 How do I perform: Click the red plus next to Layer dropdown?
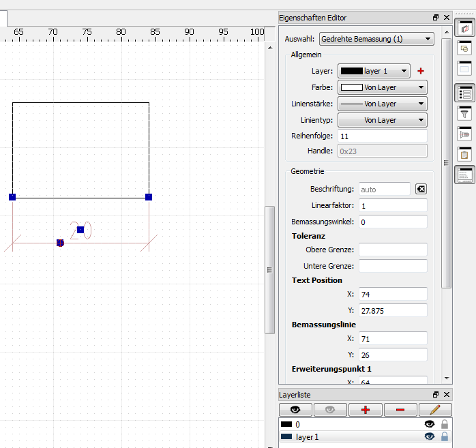421,71
